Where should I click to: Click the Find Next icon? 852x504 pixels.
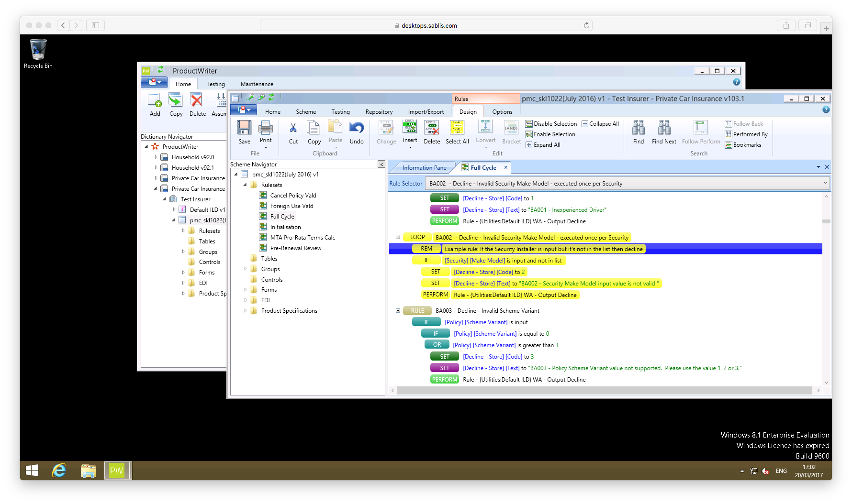click(664, 128)
